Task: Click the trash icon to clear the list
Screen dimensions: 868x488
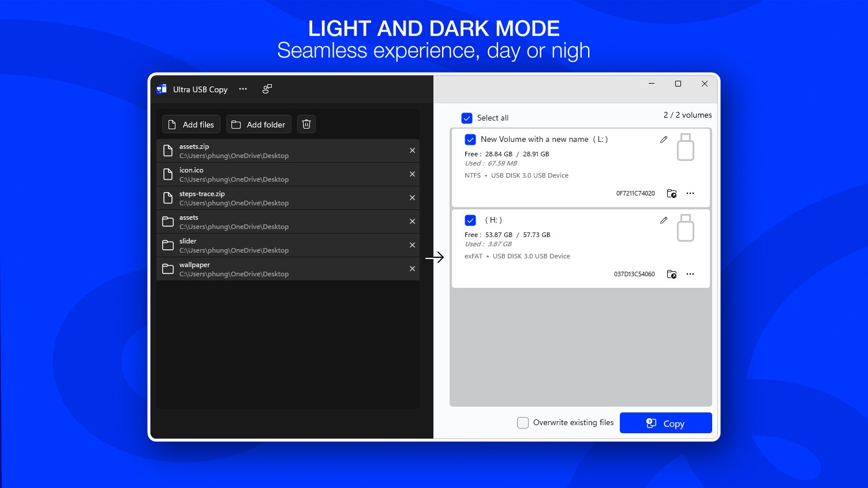Action: (306, 124)
